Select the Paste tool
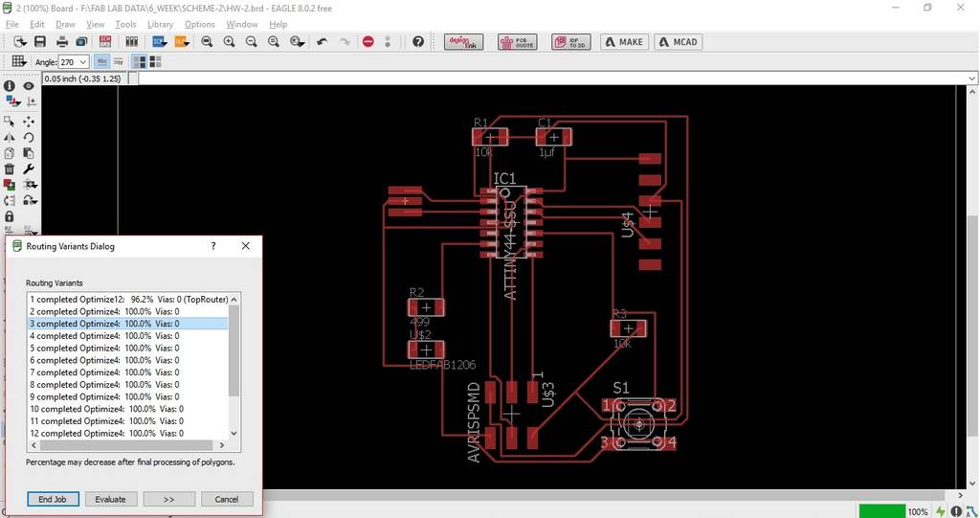980x518 pixels. (x=29, y=152)
